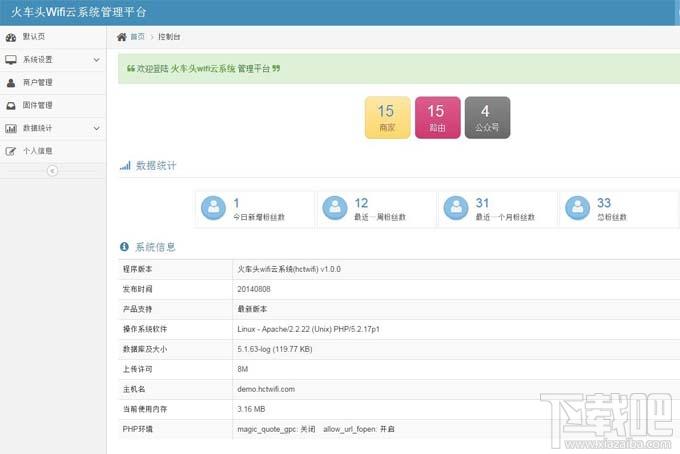Viewport: 680px width, 454px height.
Task: Click the 8M upload limit value
Action: point(242,369)
